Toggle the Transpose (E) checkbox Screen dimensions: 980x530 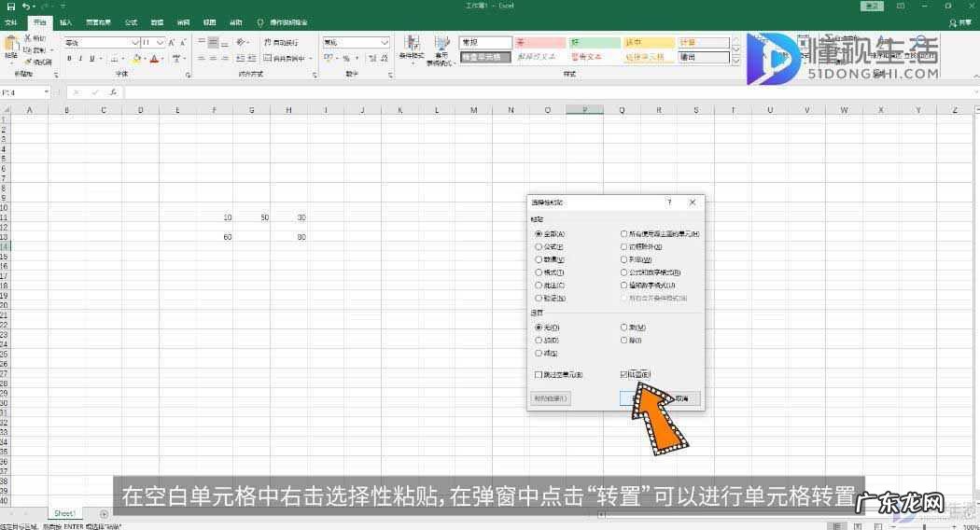(x=623, y=375)
